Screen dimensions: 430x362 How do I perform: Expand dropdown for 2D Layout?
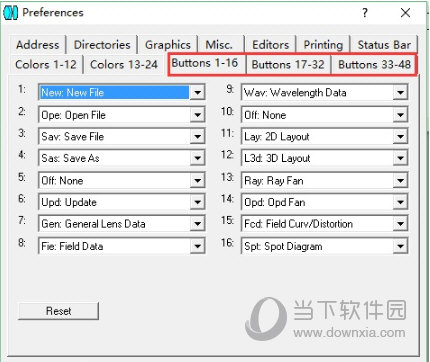click(x=400, y=137)
